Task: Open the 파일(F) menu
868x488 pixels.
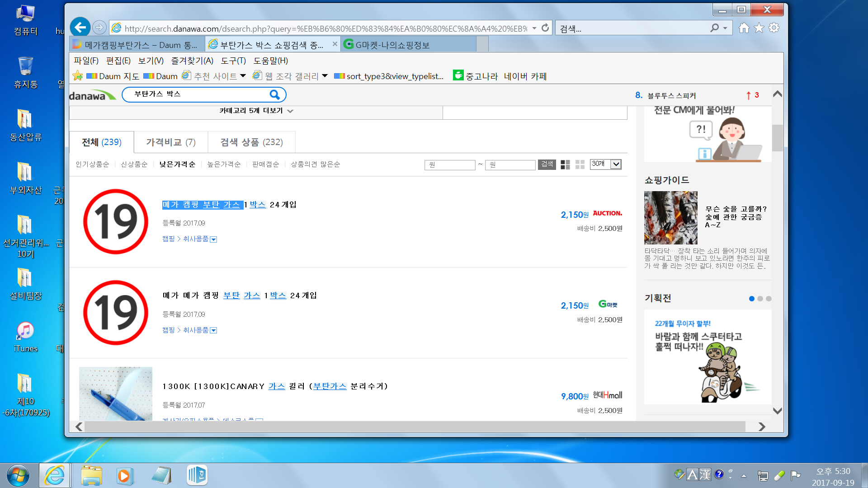Action: tap(86, 61)
